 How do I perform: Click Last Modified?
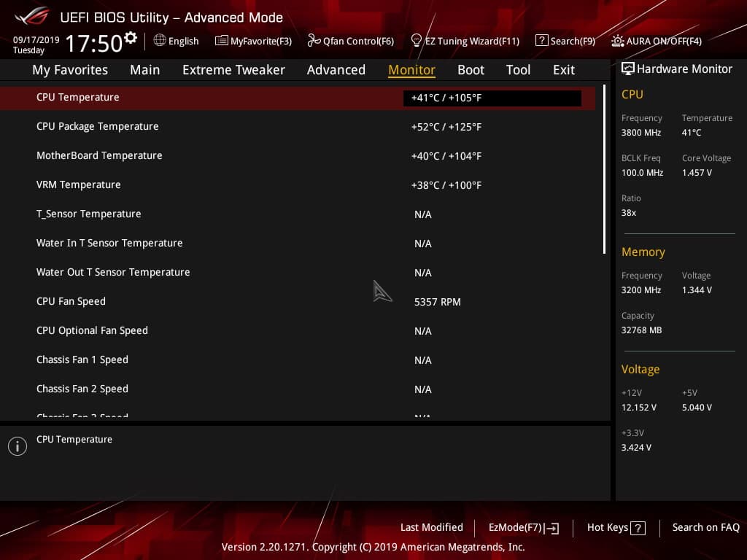click(432, 527)
